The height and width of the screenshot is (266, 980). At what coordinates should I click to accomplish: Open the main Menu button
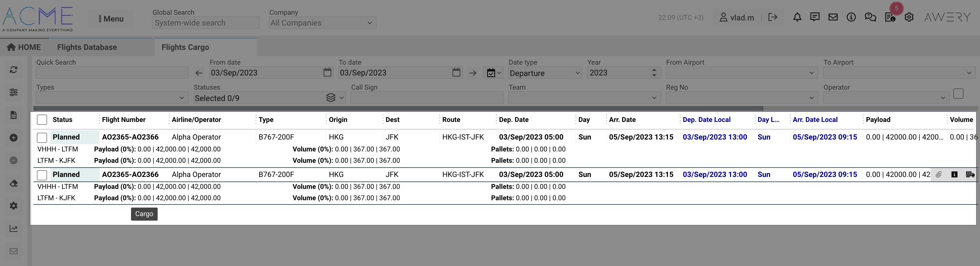pyautogui.click(x=111, y=19)
